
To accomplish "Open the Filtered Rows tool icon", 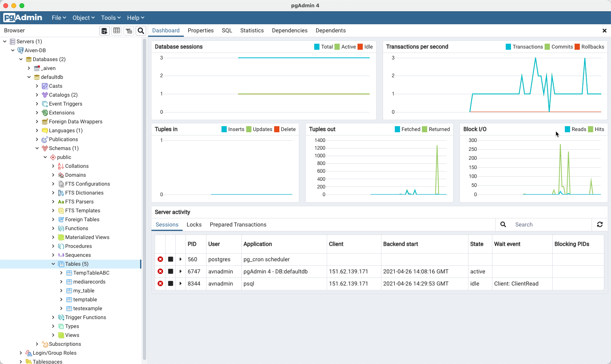I will (x=129, y=30).
